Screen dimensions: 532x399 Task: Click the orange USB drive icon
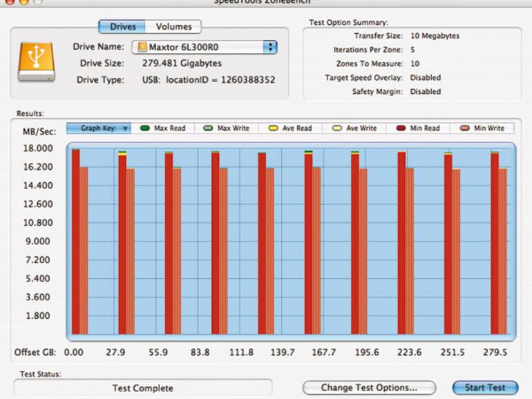tap(37, 61)
